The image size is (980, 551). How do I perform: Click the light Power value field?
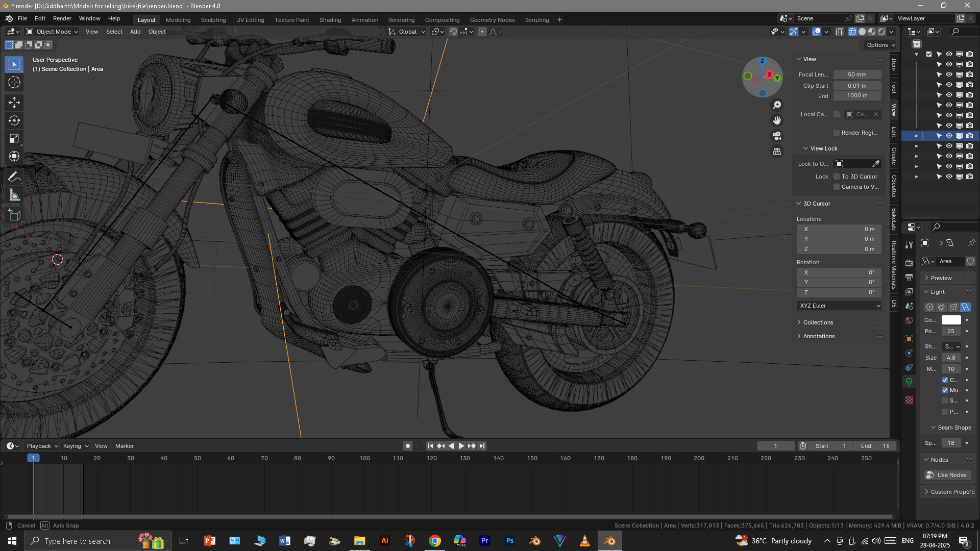[x=951, y=331]
